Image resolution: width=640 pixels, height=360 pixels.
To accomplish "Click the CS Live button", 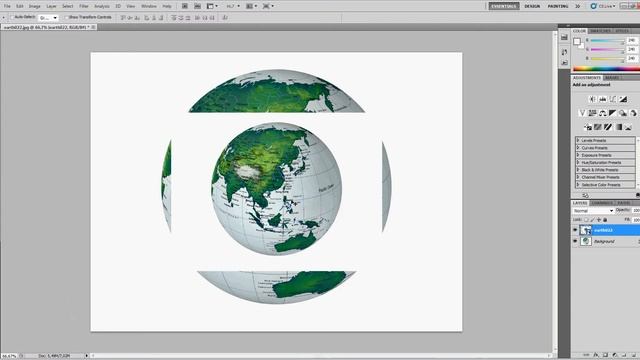I will (602, 6).
